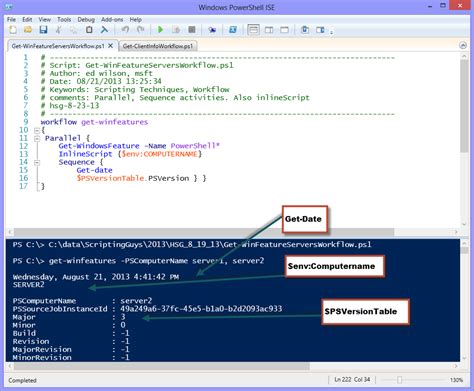Click 'InlineScript' keyword on line 13

point(85,154)
